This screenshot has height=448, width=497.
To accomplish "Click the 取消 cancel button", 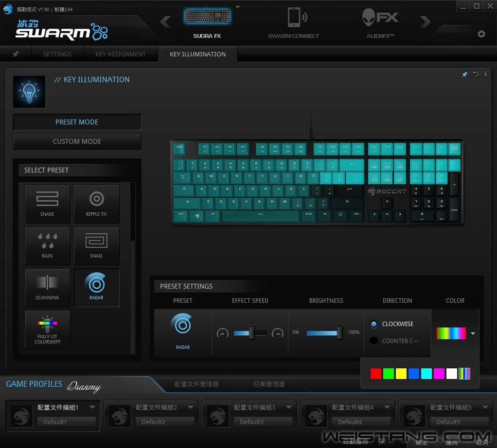I will click(482, 442).
